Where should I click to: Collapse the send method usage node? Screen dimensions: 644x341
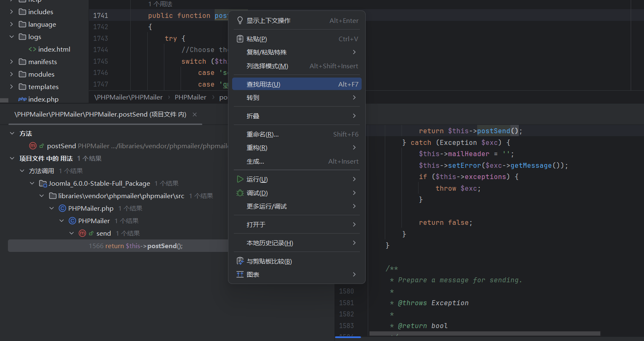tap(72, 233)
